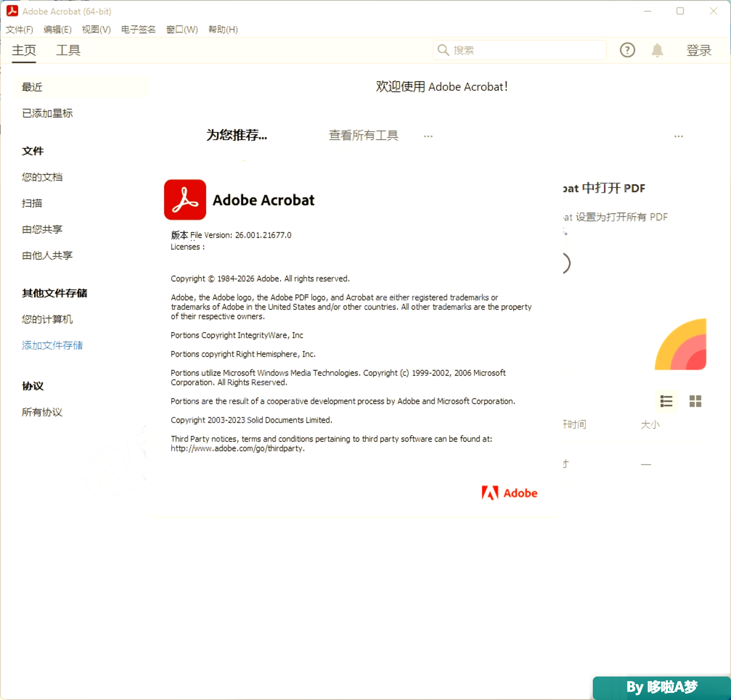Click into the 搜索 search field
Screen dimensions: 731x700
coord(520,50)
